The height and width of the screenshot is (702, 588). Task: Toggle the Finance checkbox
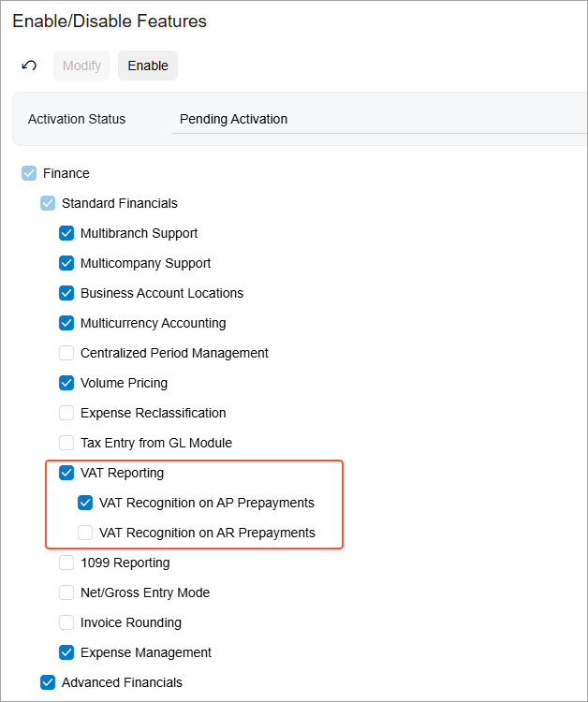[x=29, y=173]
